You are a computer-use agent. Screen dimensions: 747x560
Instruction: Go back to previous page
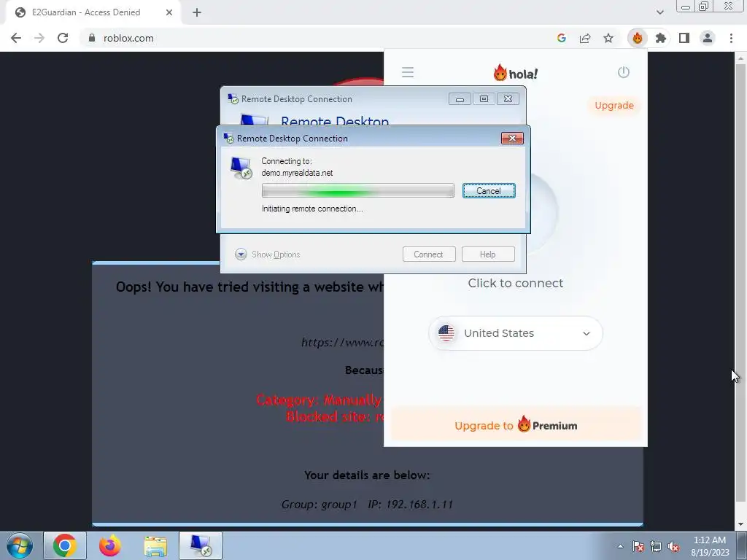coord(16,38)
